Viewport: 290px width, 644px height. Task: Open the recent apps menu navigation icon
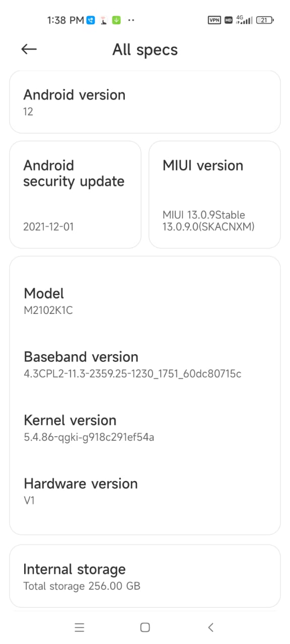[80, 627]
